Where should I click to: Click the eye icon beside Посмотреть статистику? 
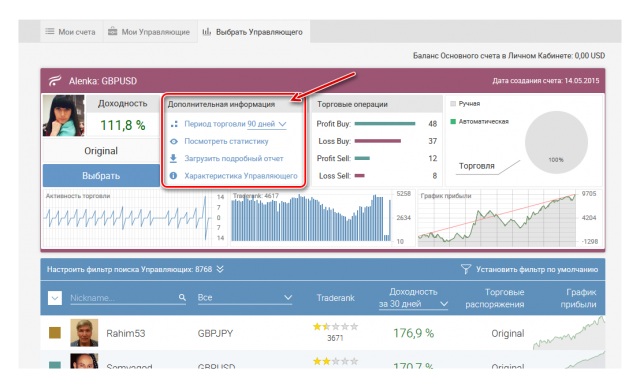point(174,141)
